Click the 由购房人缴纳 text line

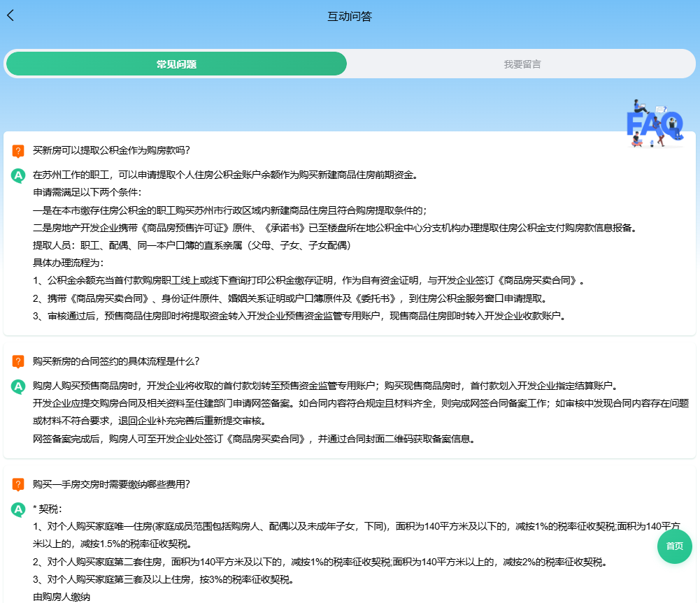(x=62, y=597)
